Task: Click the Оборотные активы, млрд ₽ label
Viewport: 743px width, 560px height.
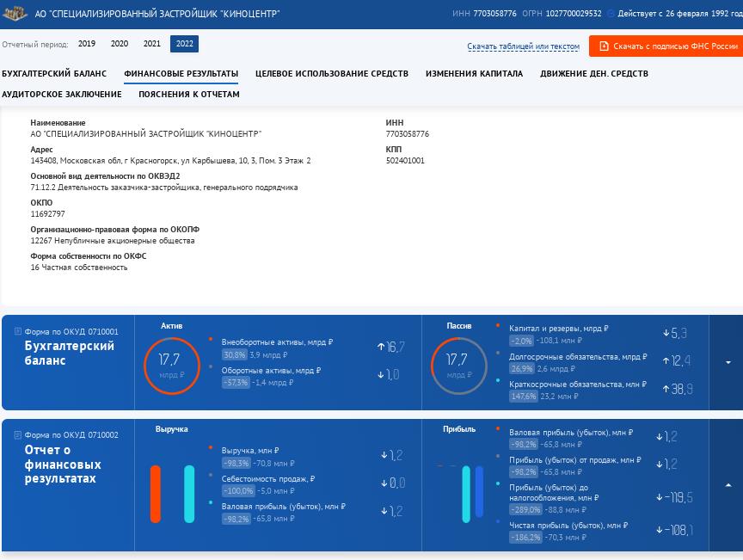Action: click(x=271, y=371)
